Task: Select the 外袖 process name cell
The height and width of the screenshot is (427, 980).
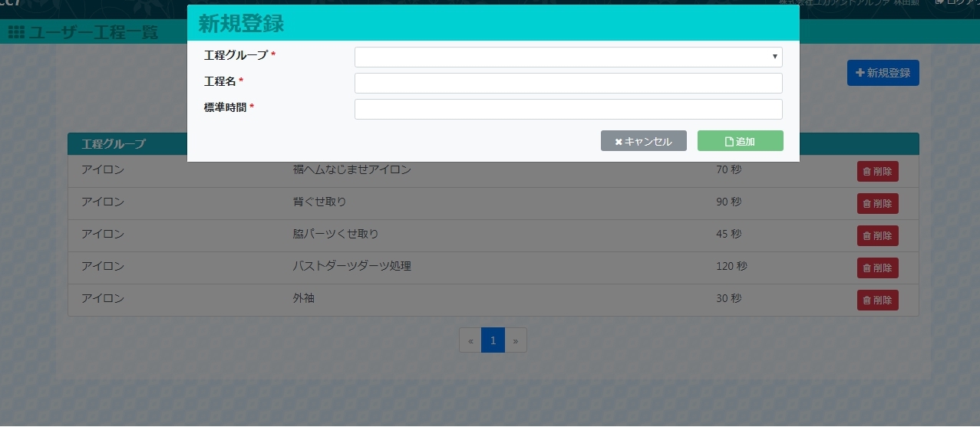Action: pyautogui.click(x=303, y=298)
